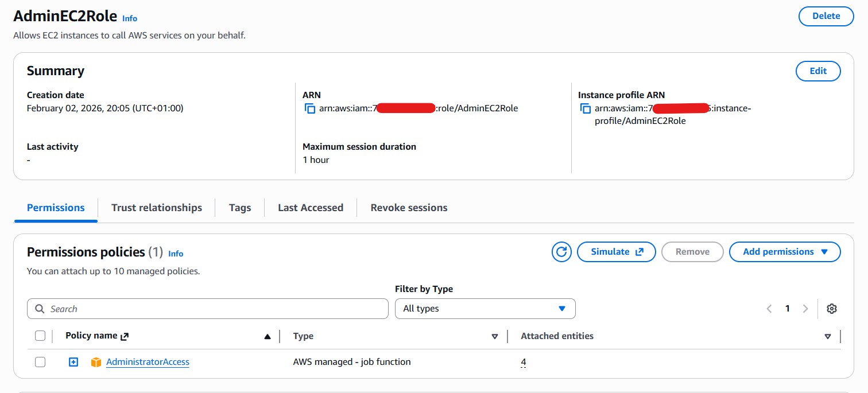Open the Type column filter dropdown
This screenshot has width=868, height=393.
click(494, 336)
